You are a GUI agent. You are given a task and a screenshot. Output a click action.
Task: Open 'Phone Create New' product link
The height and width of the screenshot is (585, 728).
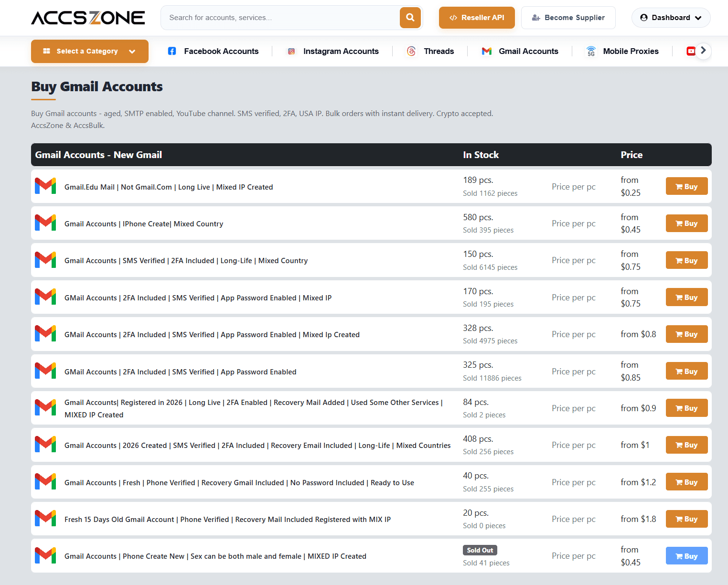coord(215,556)
